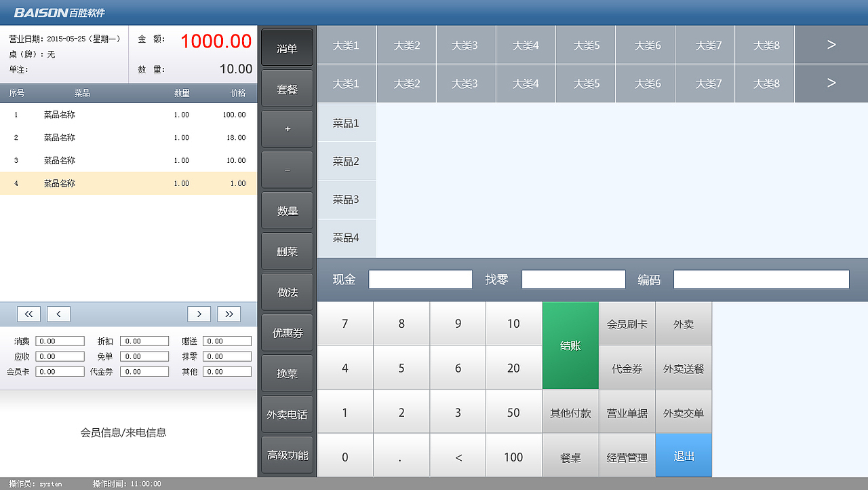This screenshot has width=868, height=490.
Task: Focus the 现金 cash input field
Action: click(420, 280)
